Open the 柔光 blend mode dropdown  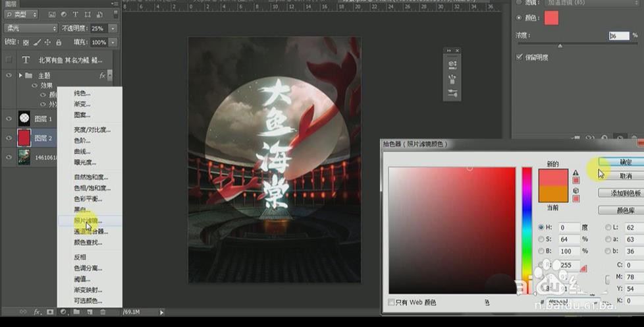click(31, 28)
